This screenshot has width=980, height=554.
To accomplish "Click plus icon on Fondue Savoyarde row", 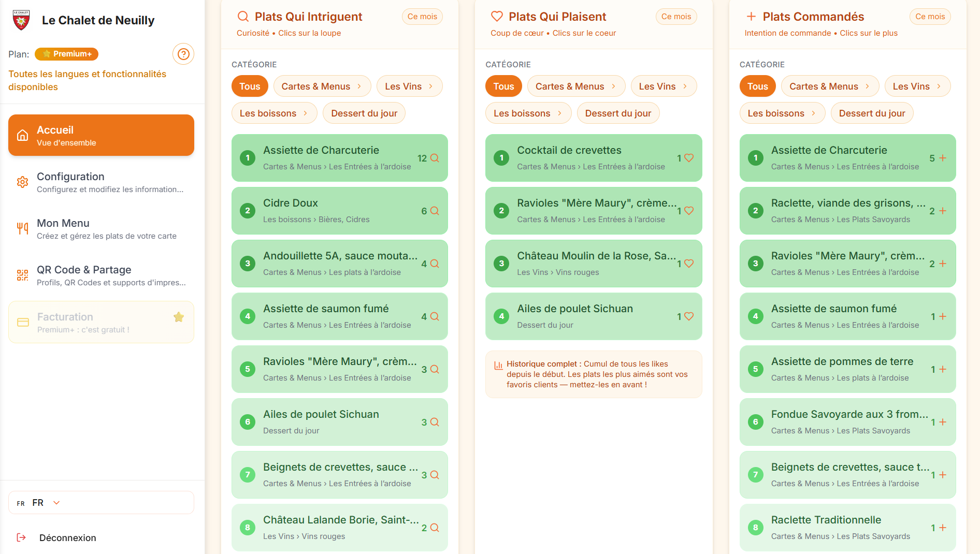I will click(943, 422).
